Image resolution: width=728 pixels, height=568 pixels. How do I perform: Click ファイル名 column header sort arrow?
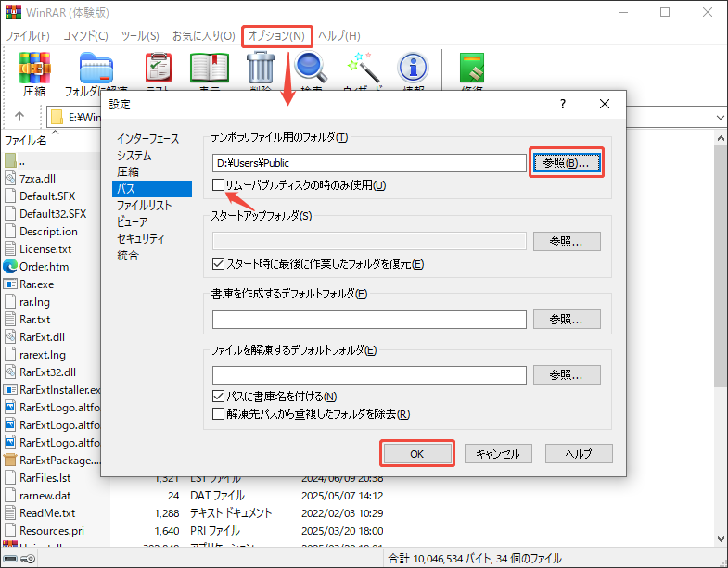click(56, 133)
